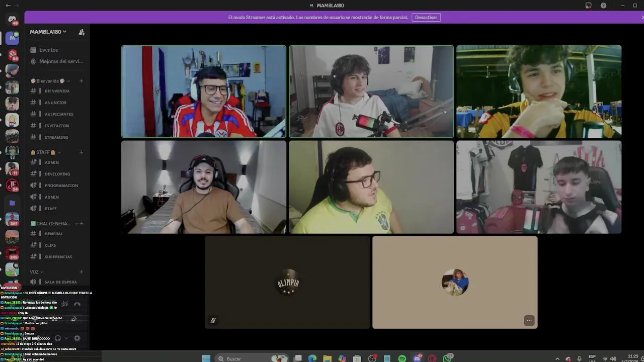The image size is (644, 362).
Task: Open output device arrow beside headphones icon
Action: tap(66, 338)
